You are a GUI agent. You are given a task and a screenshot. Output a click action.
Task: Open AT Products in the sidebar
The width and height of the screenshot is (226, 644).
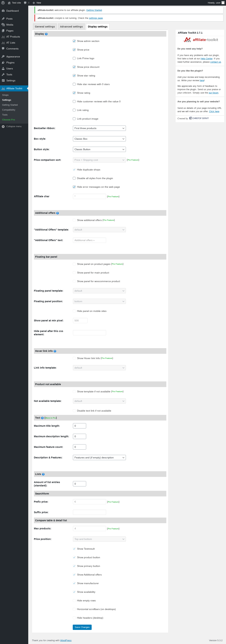click(x=13, y=37)
